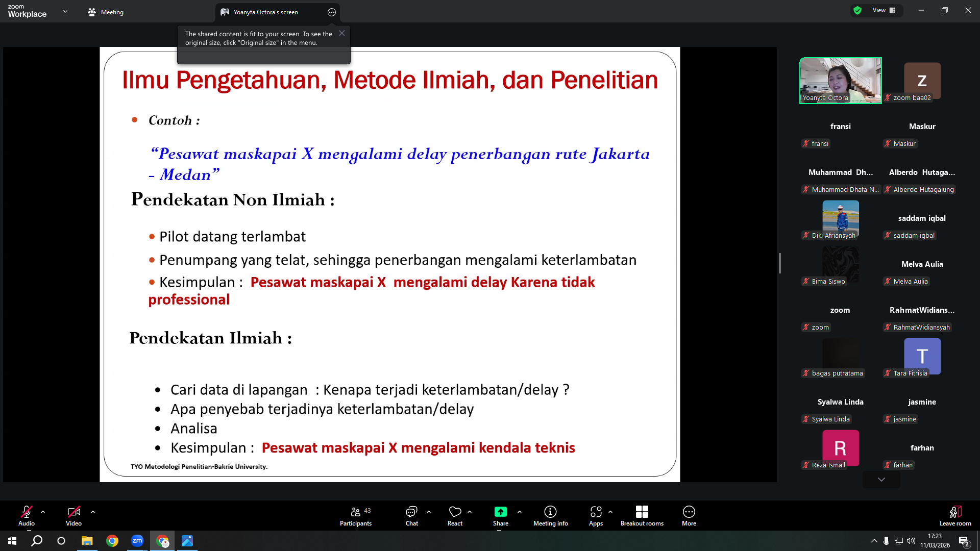The image size is (980, 551).
Task: Dismiss the shared content size tooltip
Action: tap(342, 33)
